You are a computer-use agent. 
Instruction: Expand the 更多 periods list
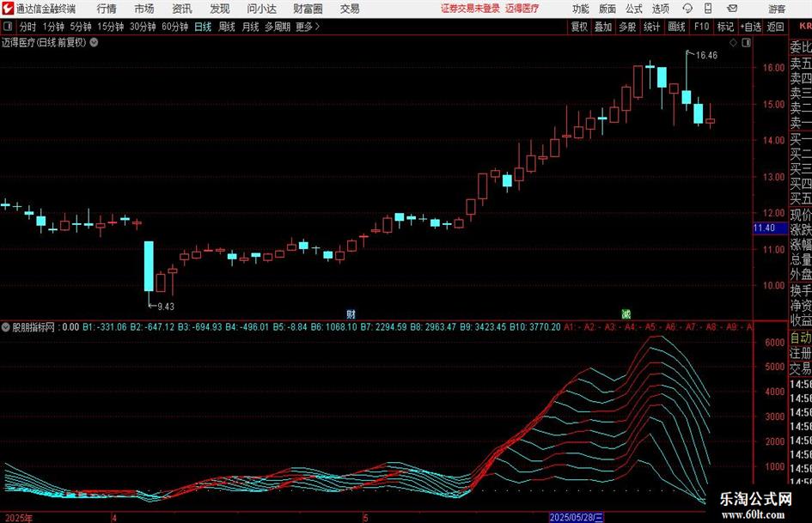click(x=308, y=27)
